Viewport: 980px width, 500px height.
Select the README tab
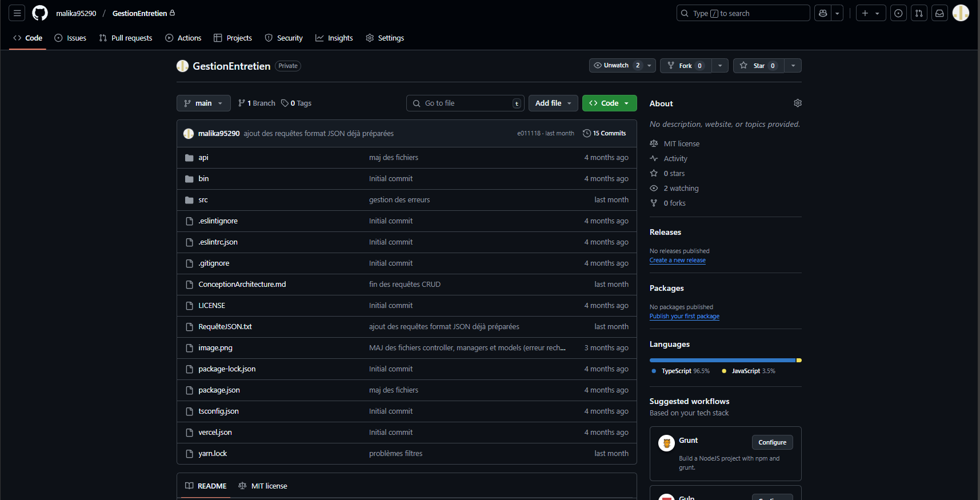[206, 486]
